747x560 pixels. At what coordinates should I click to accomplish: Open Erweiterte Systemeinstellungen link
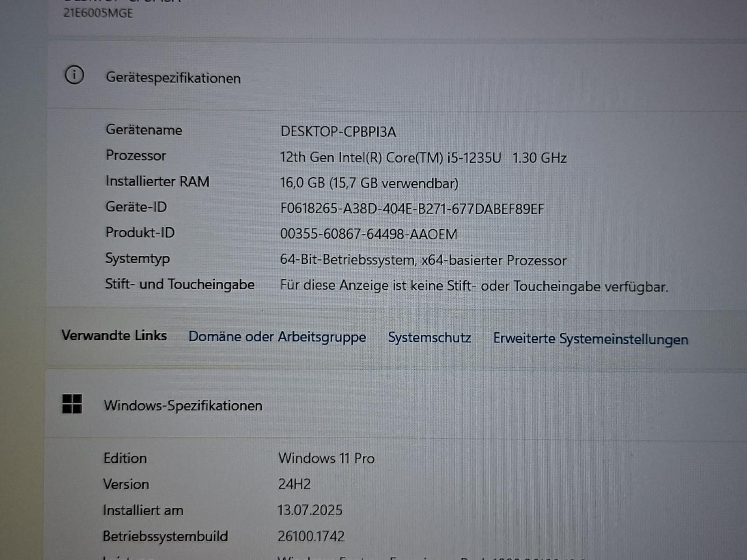tap(591, 339)
